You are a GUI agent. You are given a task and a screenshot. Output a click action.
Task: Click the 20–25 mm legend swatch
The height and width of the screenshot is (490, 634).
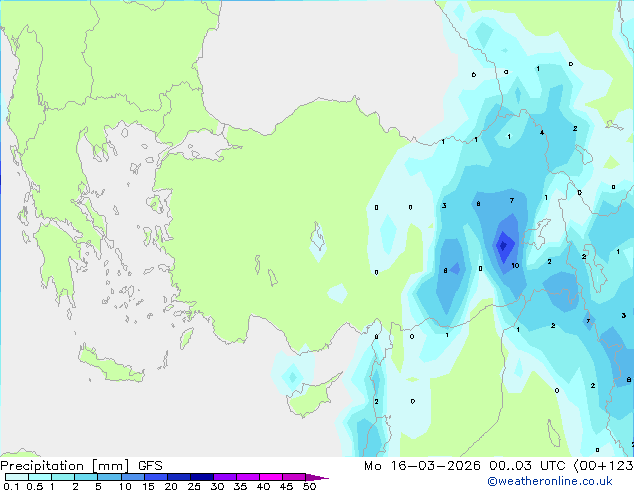[179, 477]
